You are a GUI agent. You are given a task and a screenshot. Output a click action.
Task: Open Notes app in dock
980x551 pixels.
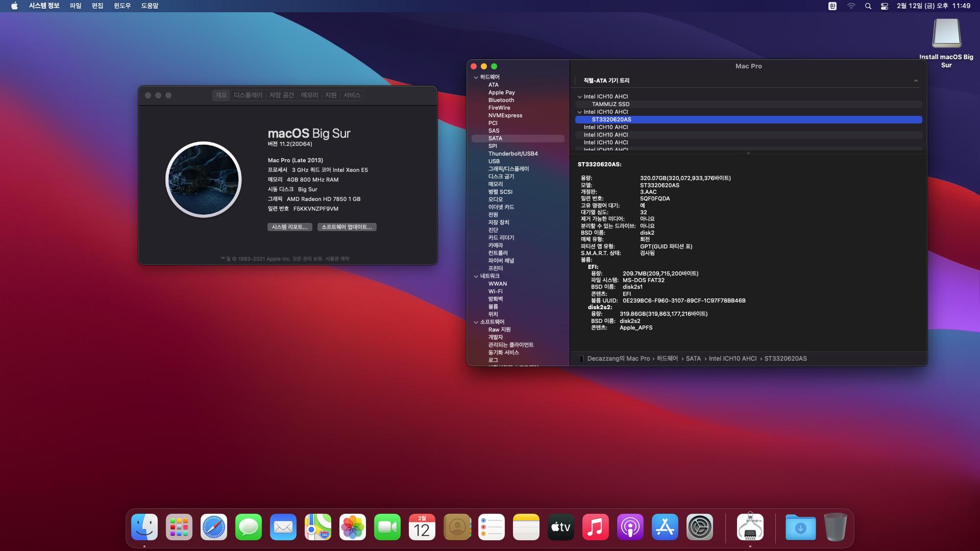coord(526,527)
